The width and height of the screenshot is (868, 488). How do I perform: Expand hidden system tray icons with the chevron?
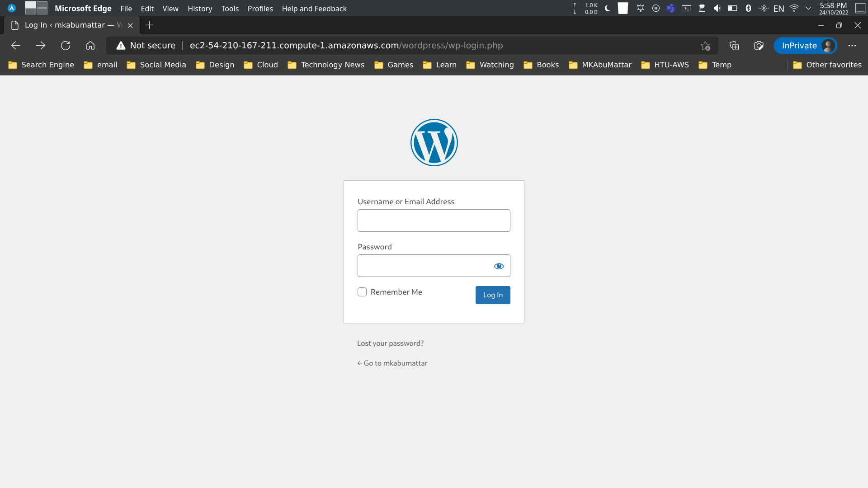[x=808, y=8]
